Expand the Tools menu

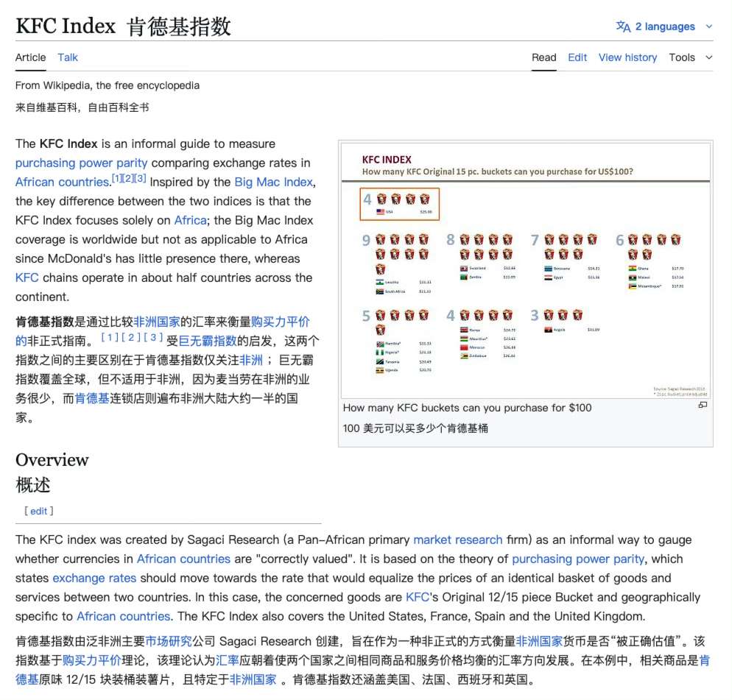click(691, 57)
